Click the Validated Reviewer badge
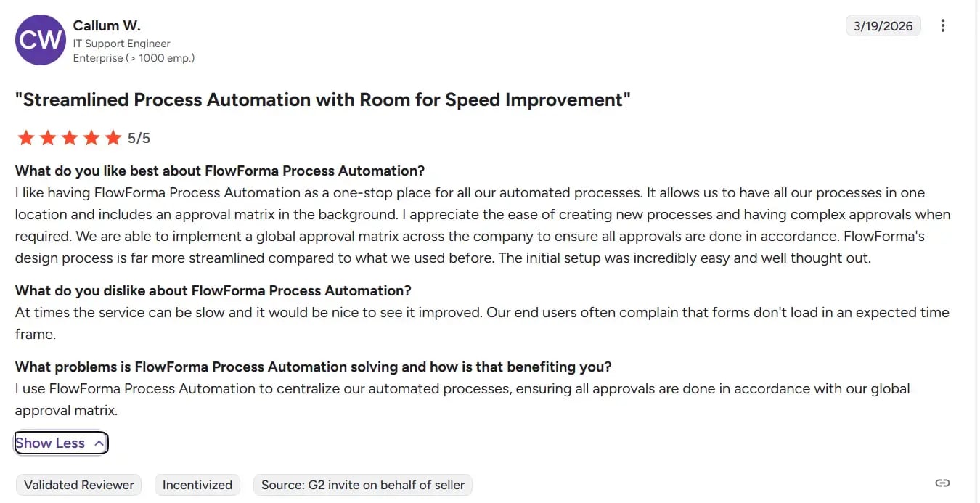Screen dimensions: 980x503 79,485
